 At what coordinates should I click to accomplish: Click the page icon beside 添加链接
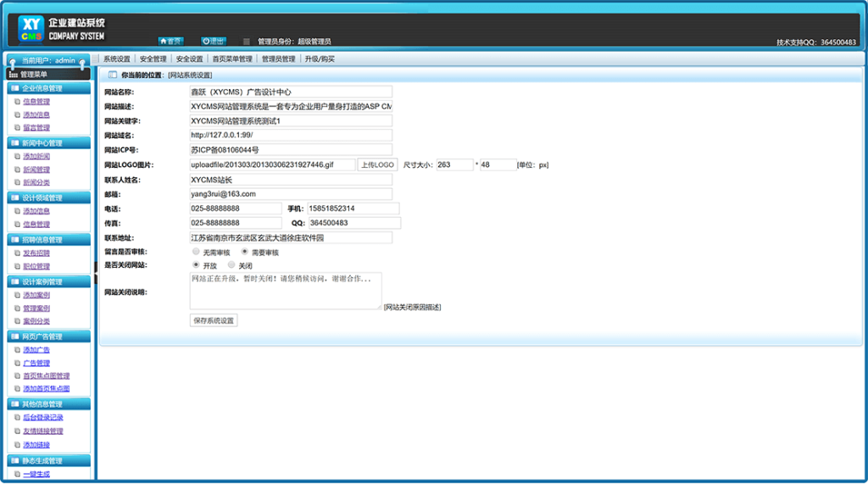(17, 445)
